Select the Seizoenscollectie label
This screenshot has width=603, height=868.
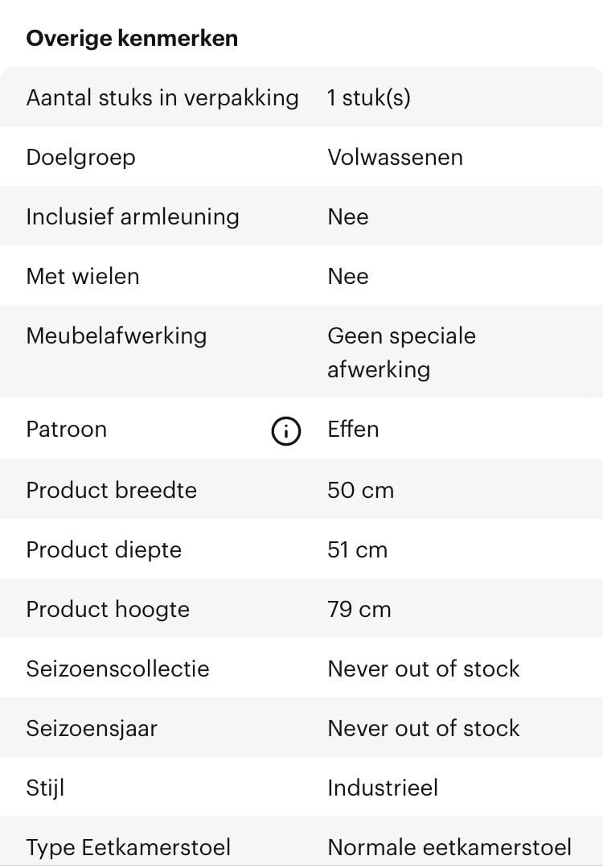[117, 668]
